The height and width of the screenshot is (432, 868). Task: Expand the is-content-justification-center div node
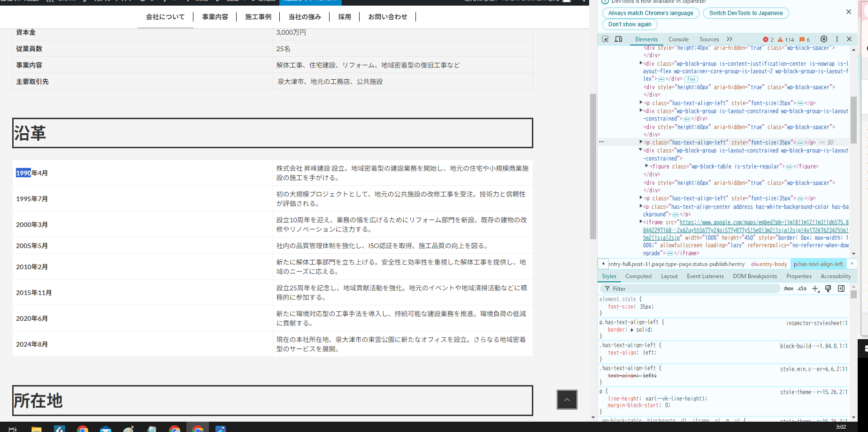tap(641, 63)
